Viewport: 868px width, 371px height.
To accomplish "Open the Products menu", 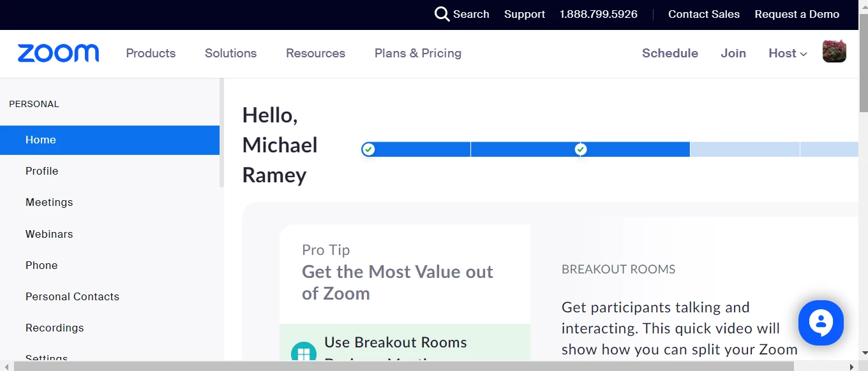I will coord(151,54).
